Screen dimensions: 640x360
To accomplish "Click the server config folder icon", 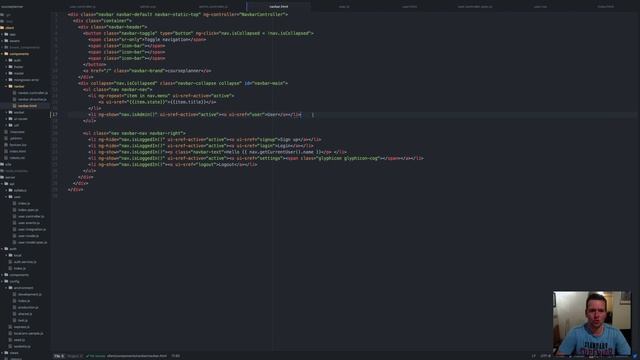I will click(x=6, y=281).
